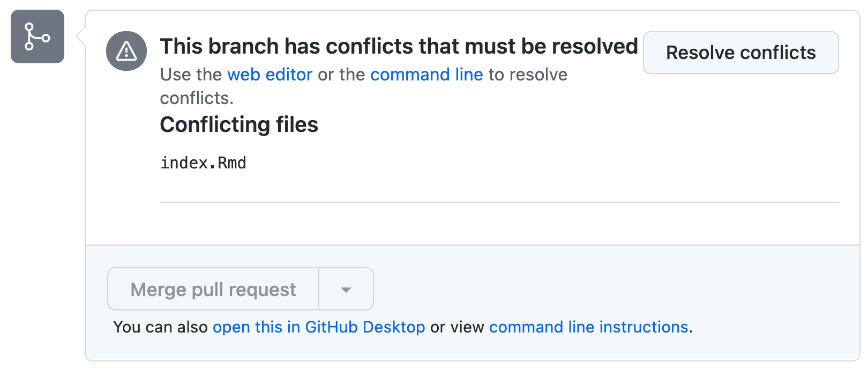The height and width of the screenshot is (369, 868).
Task: Click the divider line under index.Rmd
Action: click(499, 202)
